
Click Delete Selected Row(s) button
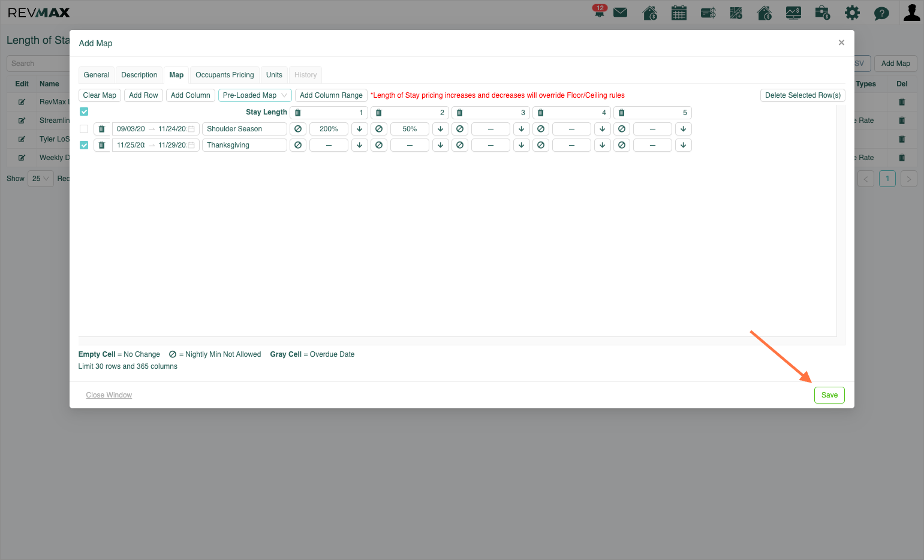pyautogui.click(x=803, y=95)
